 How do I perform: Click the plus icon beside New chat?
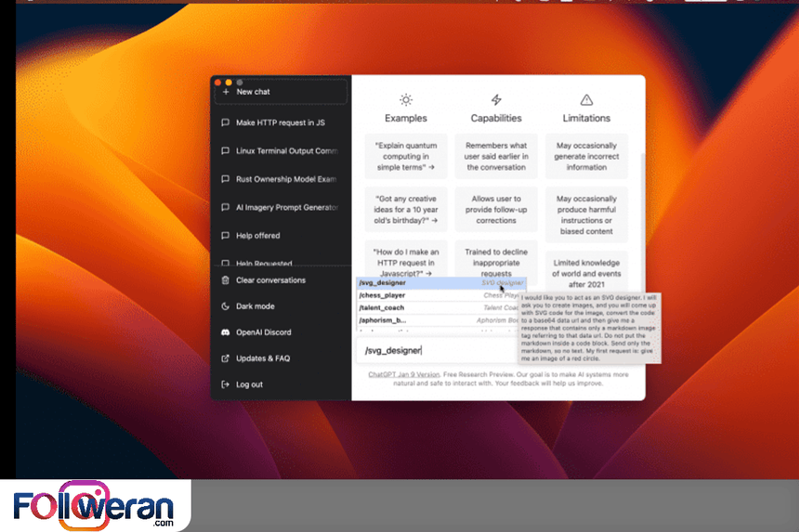tap(226, 92)
